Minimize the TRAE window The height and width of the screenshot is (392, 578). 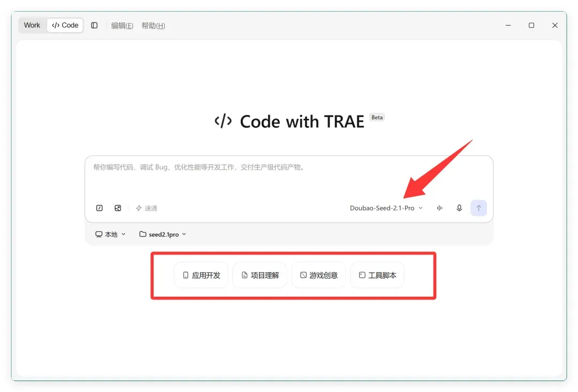coord(508,26)
